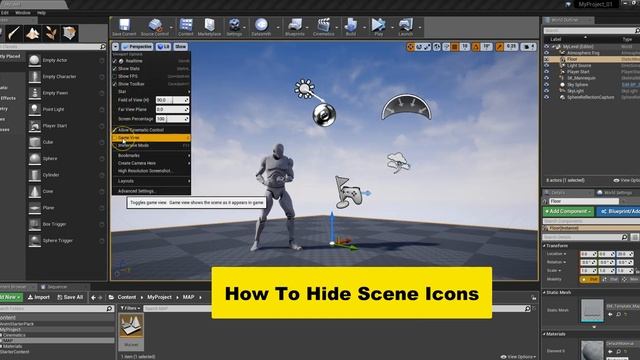Toggle the Show Stats checkbox
Viewport: 640px width, 360px height.
click(x=115, y=69)
